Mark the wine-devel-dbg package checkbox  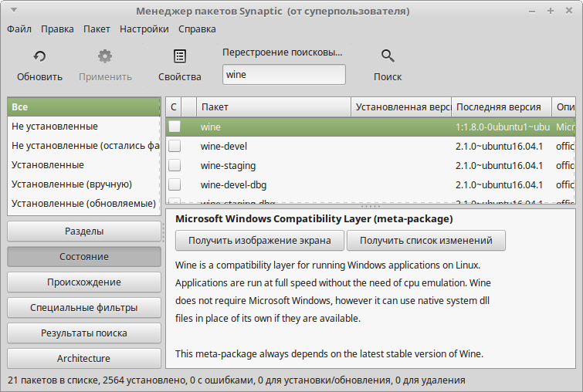(x=175, y=184)
